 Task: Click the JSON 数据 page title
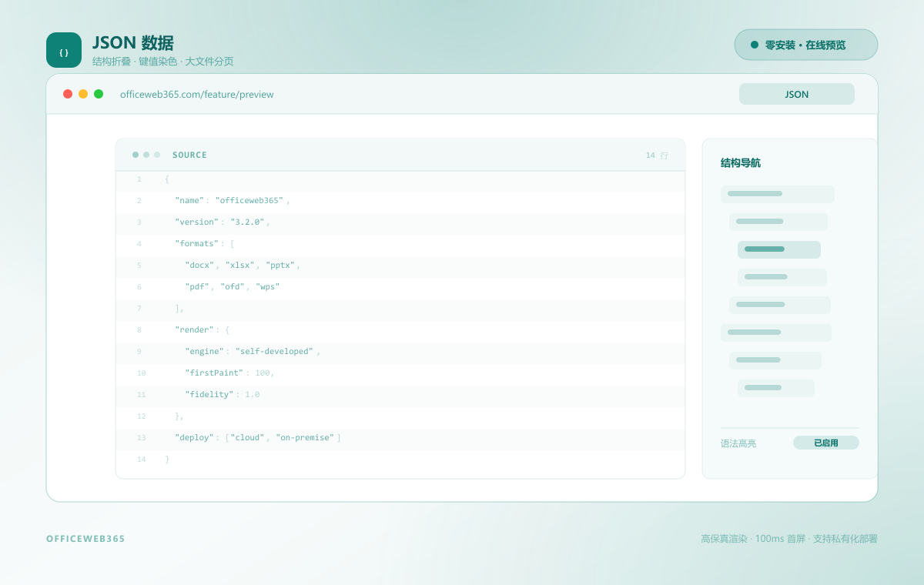[133, 43]
